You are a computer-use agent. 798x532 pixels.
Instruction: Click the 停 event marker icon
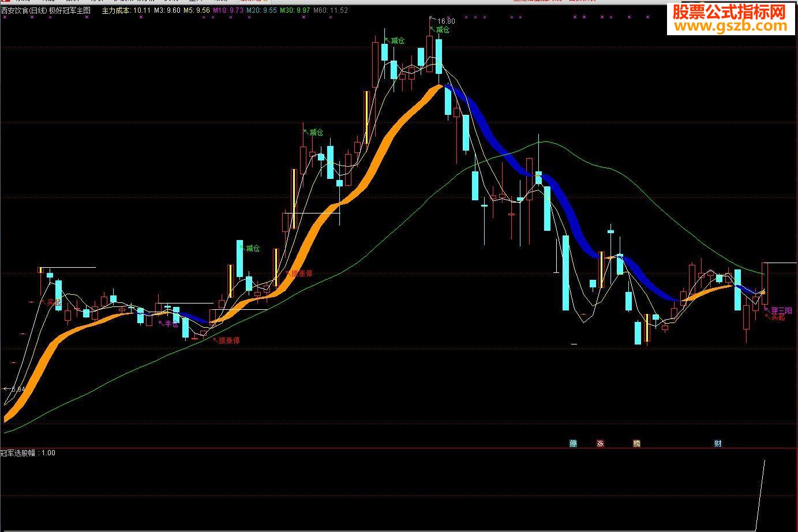(x=573, y=443)
